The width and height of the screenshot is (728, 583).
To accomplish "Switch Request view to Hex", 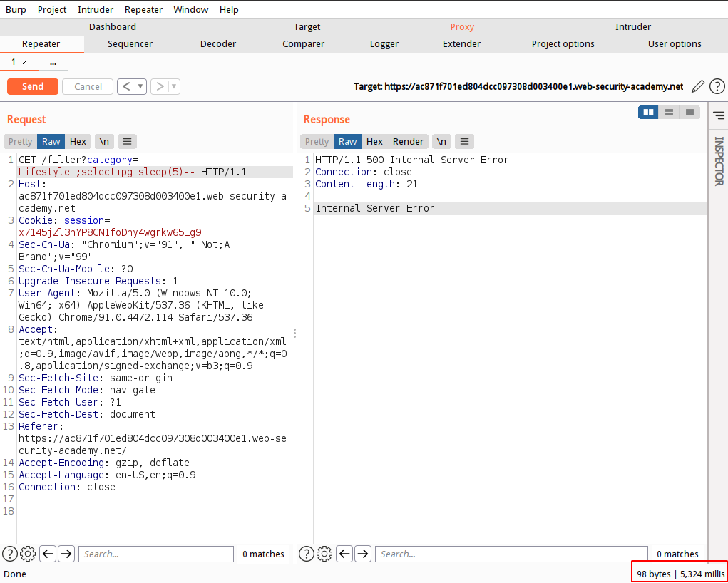I will pyautogui.click(x=78, y=142).
